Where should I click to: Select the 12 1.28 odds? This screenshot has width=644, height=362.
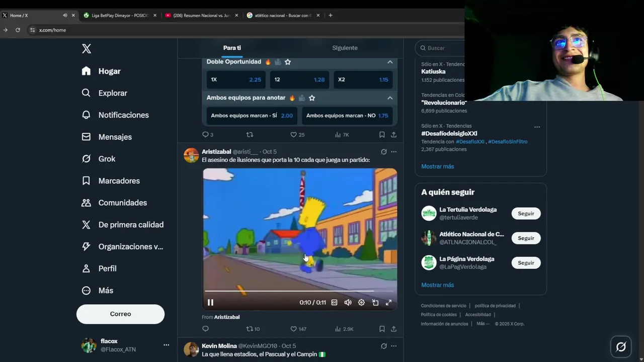point(299,79)
